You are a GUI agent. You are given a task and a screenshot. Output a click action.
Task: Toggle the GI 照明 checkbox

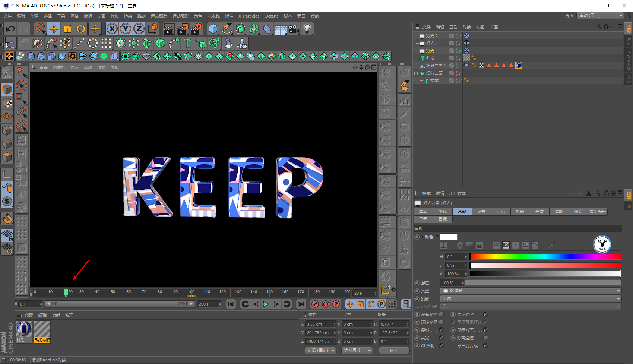[441, 346]
